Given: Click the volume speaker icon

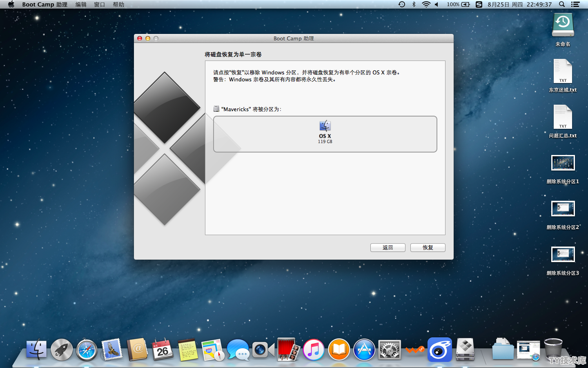Looking at the screenshot, I should coord(437,4).
